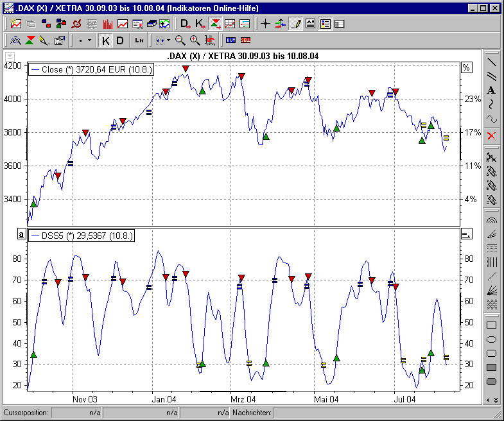Expand the drawing toolbar overflow chevron
The height and width of the screenshot is (421, 504).
491,400
